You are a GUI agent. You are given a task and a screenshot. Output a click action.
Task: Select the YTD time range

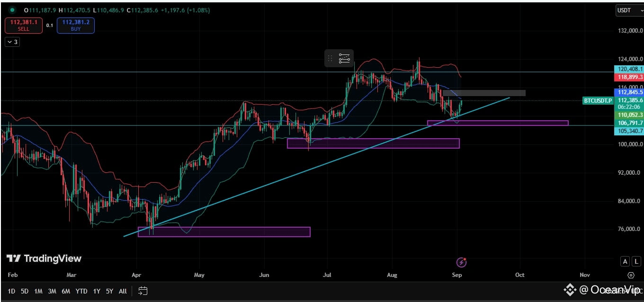[81, 291]
